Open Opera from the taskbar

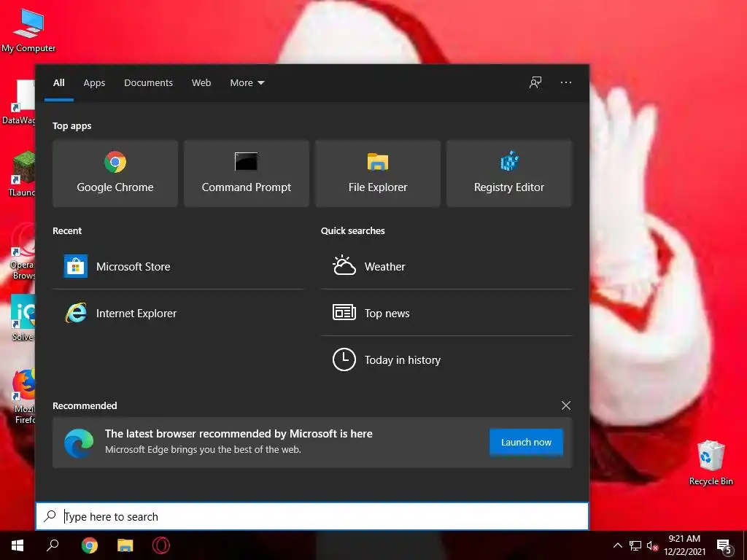coord(161,545)
